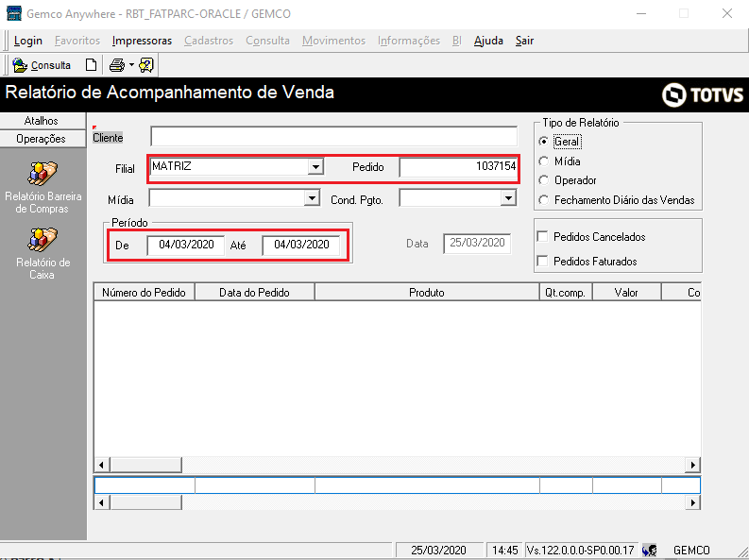Screen dimensions: 749x560
Task: Click the version text Vs.122.0.0.0-SP0.00.17
Action: [x=580, y=550]
